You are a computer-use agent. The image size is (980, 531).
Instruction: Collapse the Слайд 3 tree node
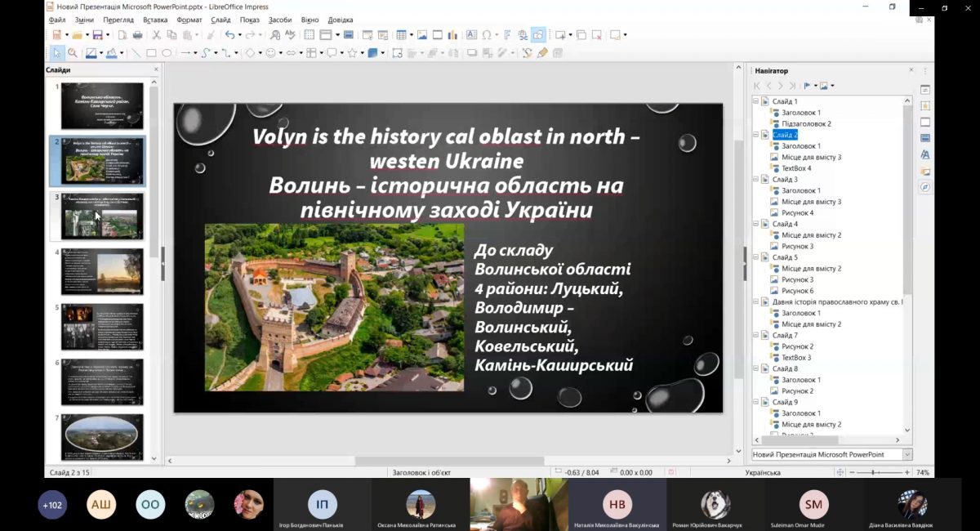click(755, 180)
